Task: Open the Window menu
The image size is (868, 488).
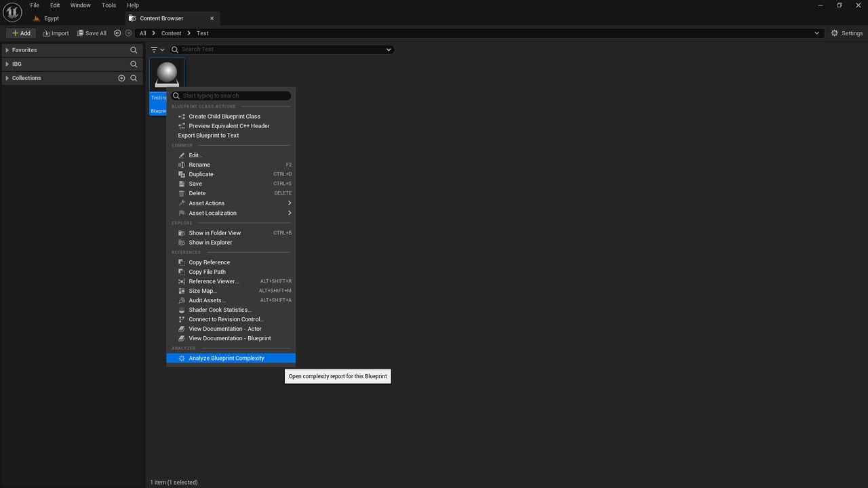Action: tap(80, 5)
